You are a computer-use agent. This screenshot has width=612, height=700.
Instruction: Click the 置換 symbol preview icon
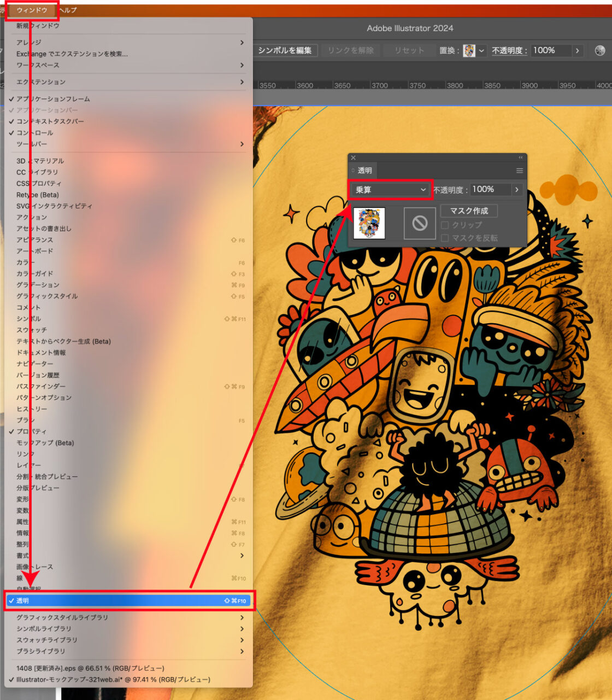(x=469, y=50)
